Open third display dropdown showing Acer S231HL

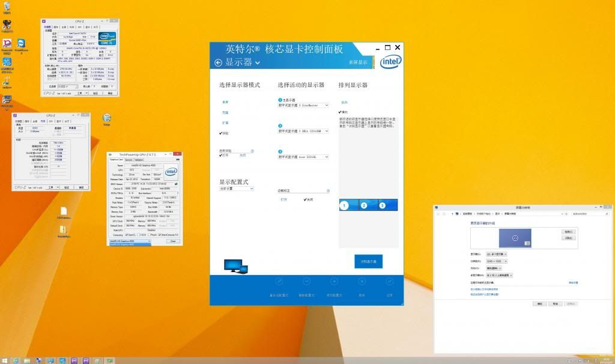(303, 157)
